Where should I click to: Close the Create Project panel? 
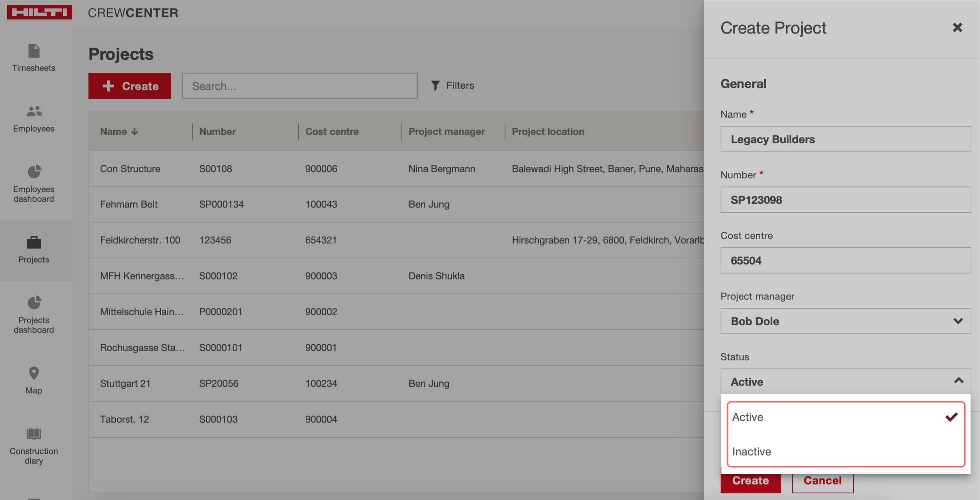pos(957,28)
